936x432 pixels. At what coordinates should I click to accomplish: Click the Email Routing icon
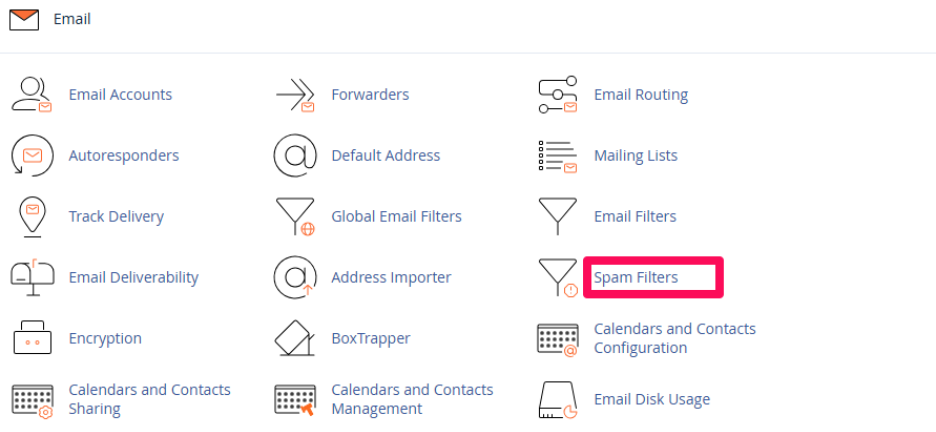(x=558, y=95)
